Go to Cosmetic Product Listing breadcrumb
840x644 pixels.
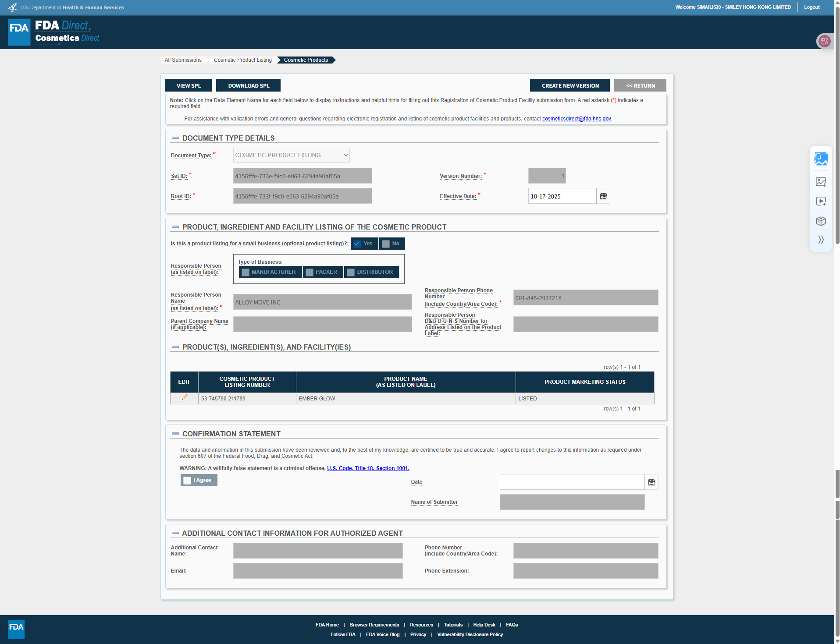242,60
